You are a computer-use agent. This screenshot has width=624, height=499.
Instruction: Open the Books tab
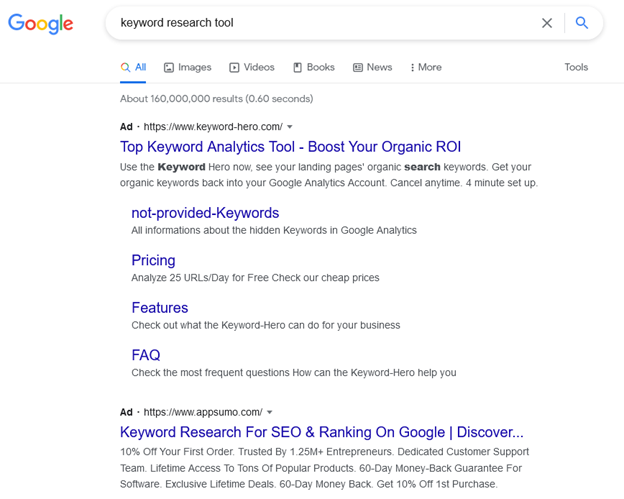coord(314,67)
